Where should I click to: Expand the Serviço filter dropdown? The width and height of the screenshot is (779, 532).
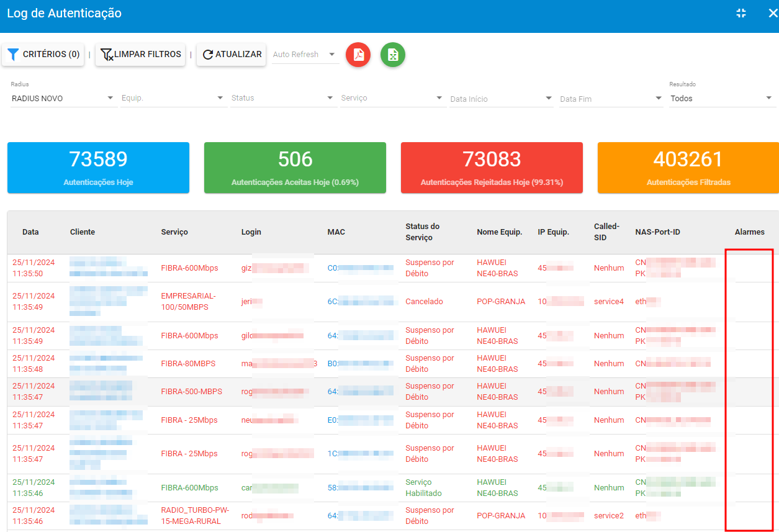[x=392, y=98]
